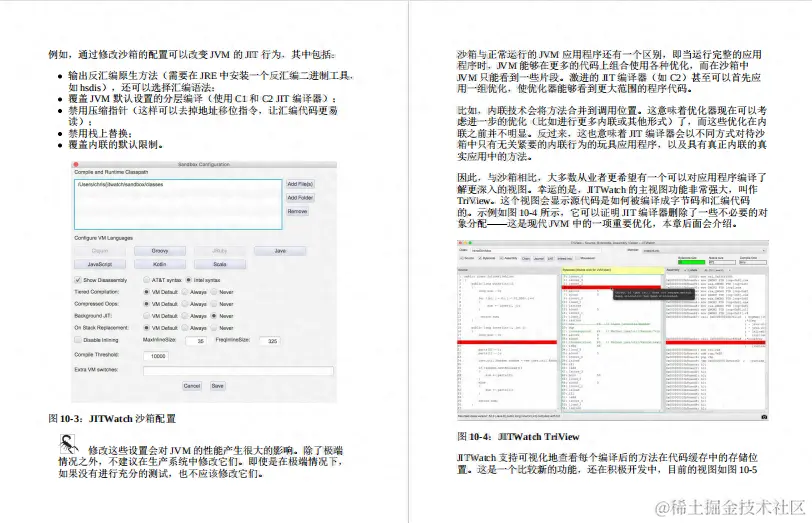Screen dimensions: 812x523
Task: Click the Compile Threshold input field
Action: (x=156, y=356)
